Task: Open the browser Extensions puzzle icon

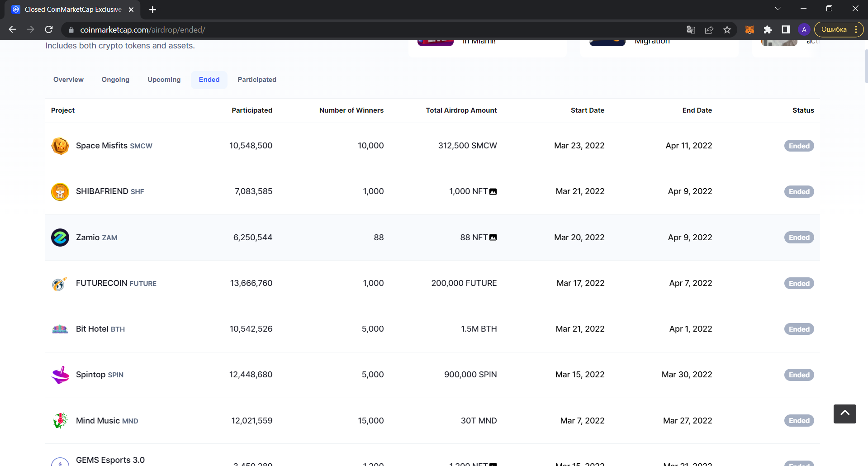Action: point(768,30)
